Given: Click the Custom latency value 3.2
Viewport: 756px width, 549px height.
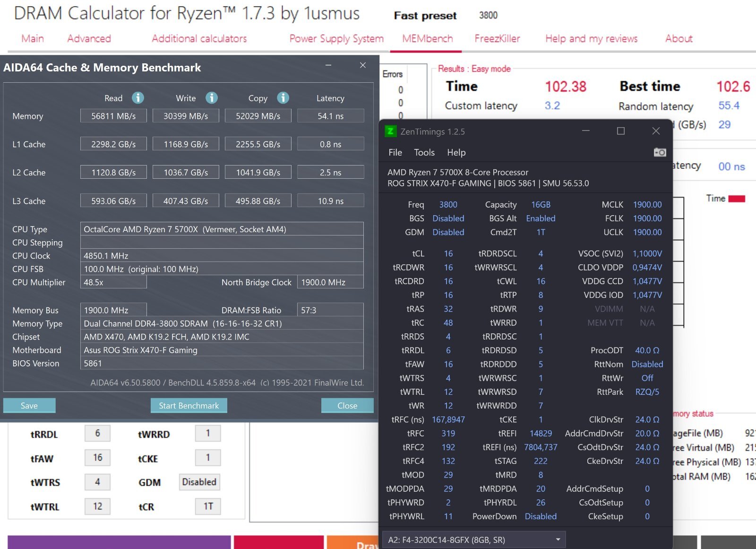Looking at the screenshot, I should [552, 105].
